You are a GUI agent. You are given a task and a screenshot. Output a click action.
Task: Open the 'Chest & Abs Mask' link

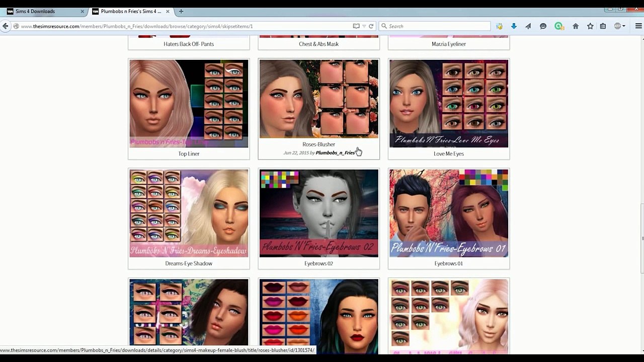point(318,44)
